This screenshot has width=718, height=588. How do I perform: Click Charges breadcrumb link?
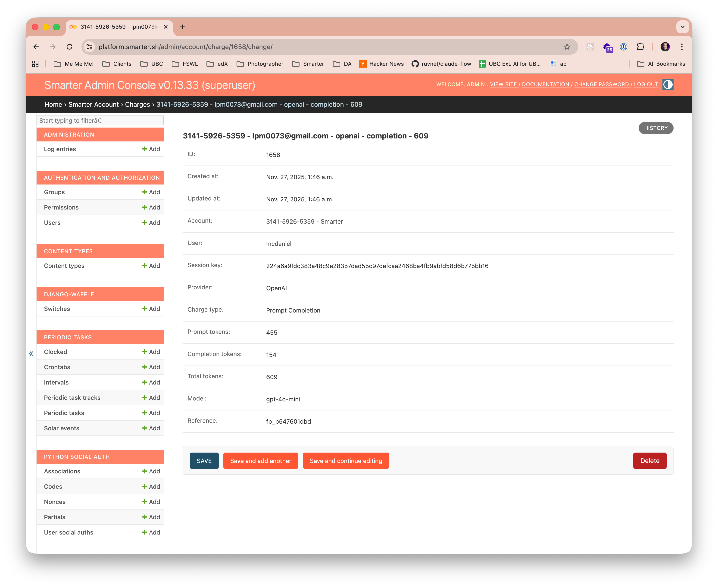tap(137, 104)
